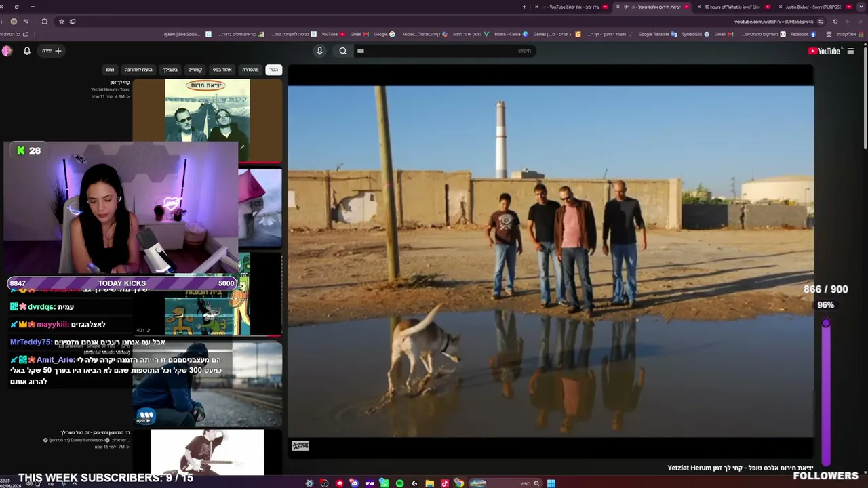Open the red app icon beside Discord

pos(339,483)
